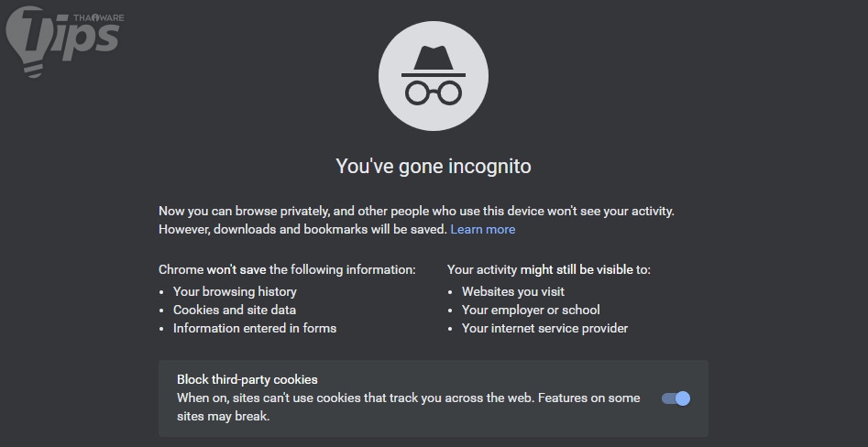This screenshot has height=447, width=868.
Task: Click the "Now you can browse privately" paragraph
Action: (x=416, y=211)
